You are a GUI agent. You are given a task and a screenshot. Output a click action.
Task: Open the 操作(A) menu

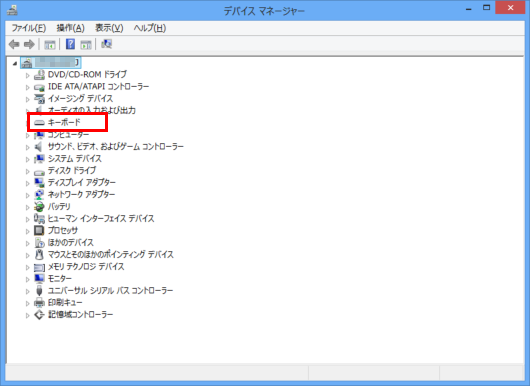[x=70, y=28]
